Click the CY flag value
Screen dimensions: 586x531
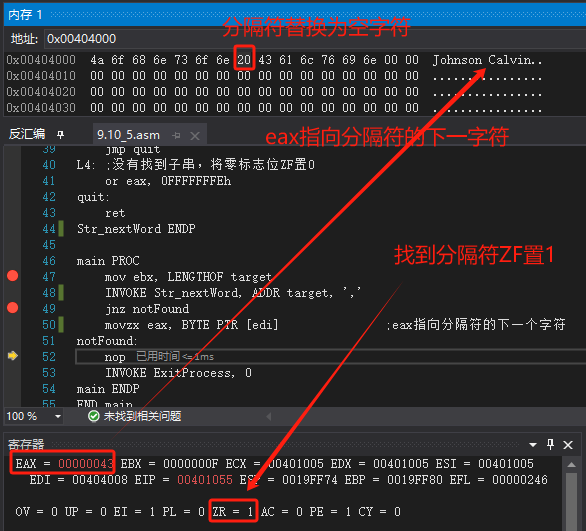(x=397, y=512)
